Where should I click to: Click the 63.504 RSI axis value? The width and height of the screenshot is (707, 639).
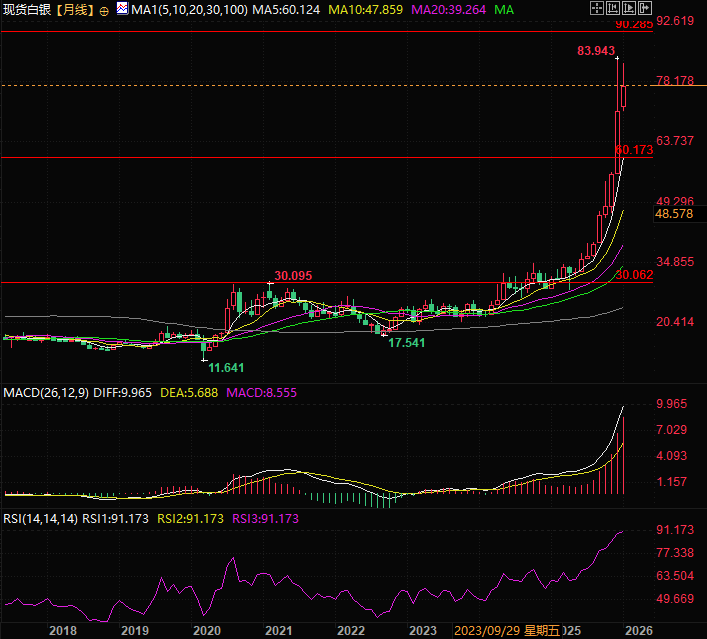(675, 576)
